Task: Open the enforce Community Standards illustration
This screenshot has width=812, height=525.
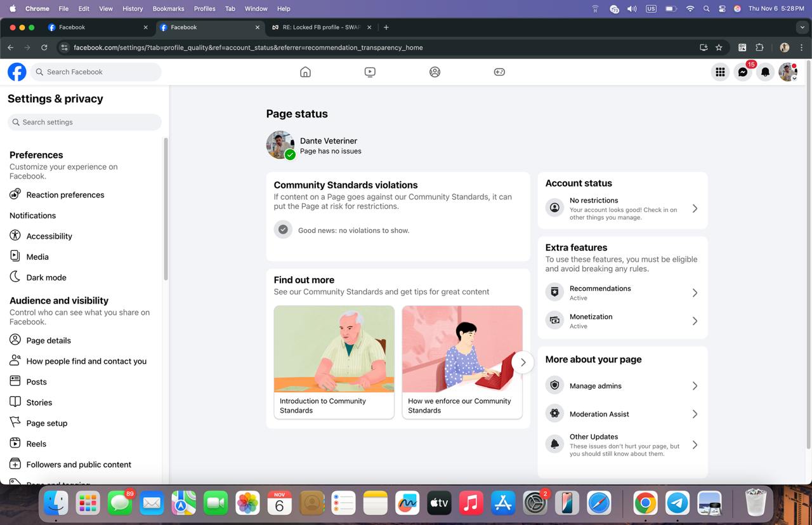Action: point(462,349)
